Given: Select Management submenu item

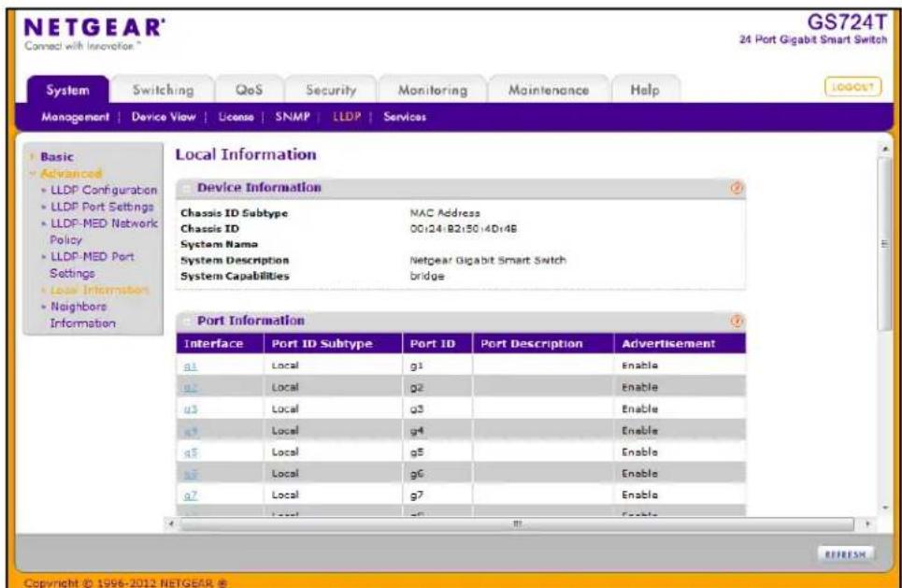Looking at the screenshot, I should pos(75,117).
